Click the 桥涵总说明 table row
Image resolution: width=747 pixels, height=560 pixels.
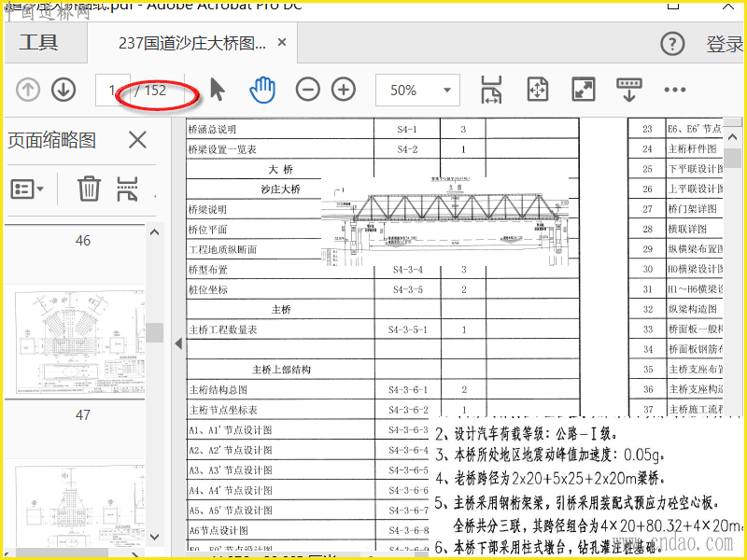pyautogui.click(x=383, y=129)
